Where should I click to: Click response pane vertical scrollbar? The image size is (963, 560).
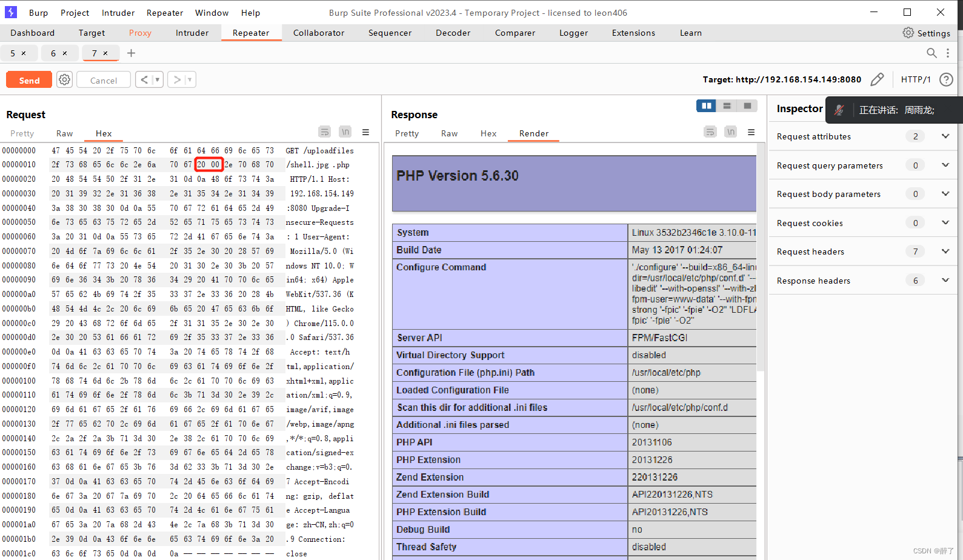point(761,258)
